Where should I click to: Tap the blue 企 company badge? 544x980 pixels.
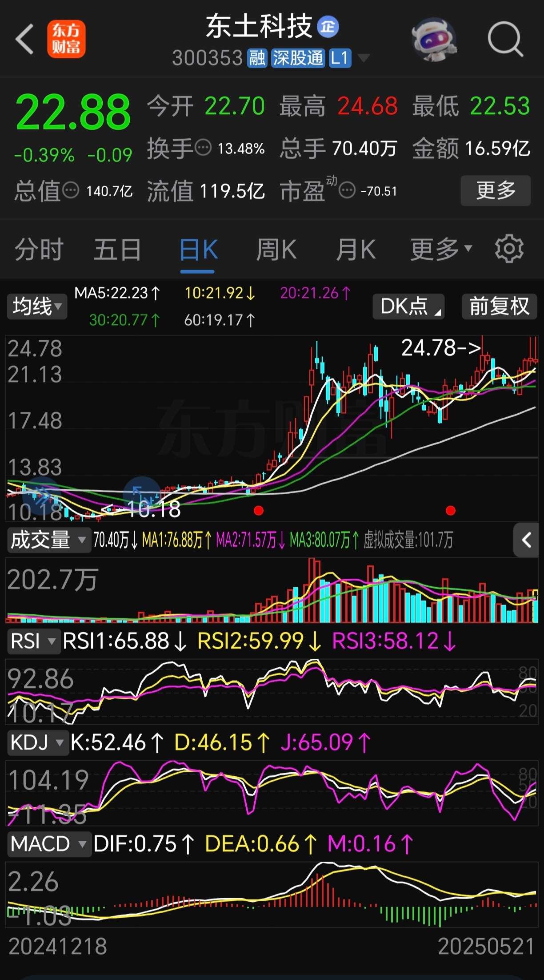(x=328, y=27)
